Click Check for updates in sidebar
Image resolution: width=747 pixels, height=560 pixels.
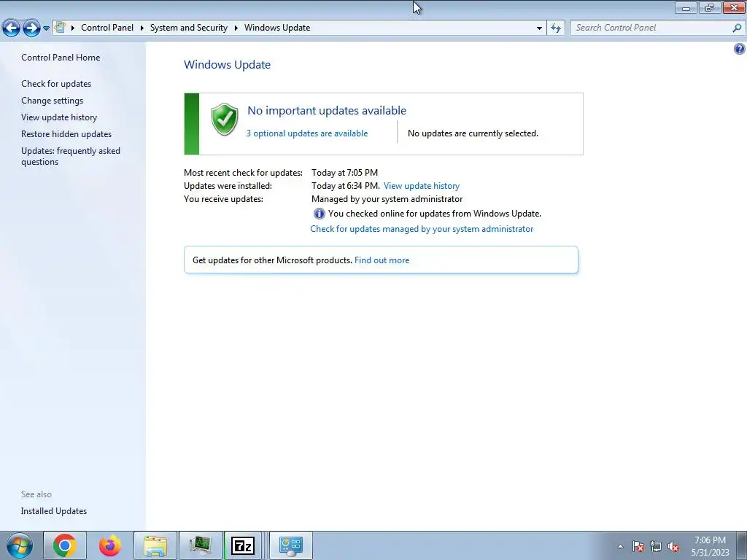point(56,83)
